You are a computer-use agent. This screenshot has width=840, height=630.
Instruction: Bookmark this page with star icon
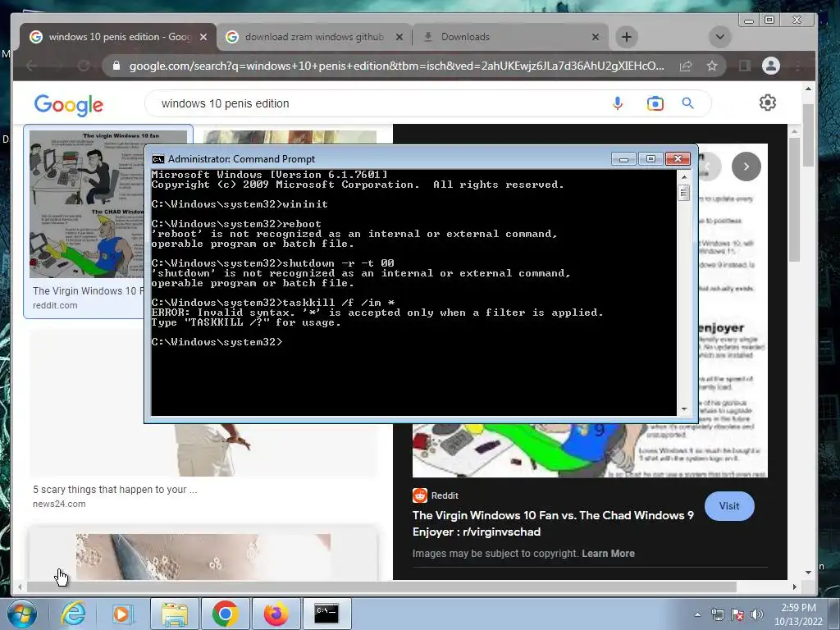(x=711, y=66)
